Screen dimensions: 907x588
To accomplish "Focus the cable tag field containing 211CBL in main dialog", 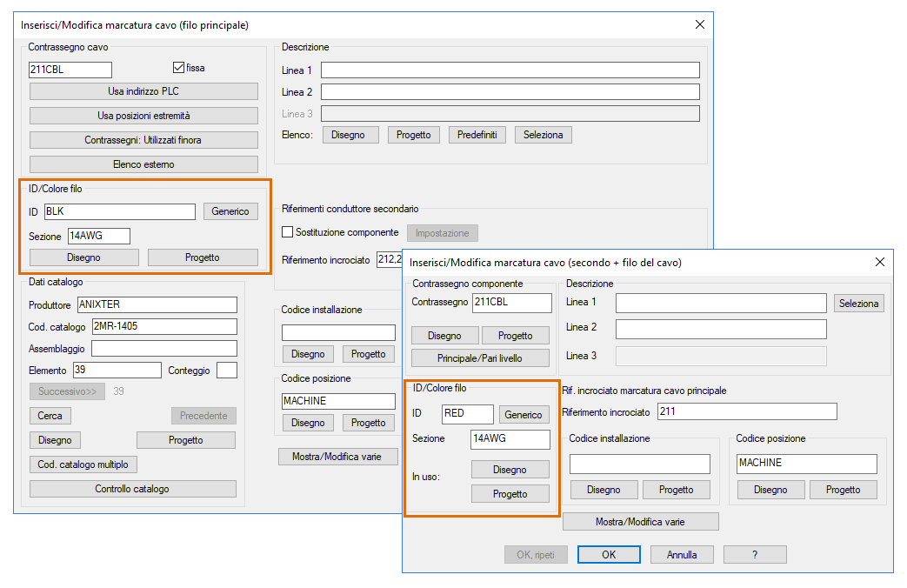I will [70, 70].
